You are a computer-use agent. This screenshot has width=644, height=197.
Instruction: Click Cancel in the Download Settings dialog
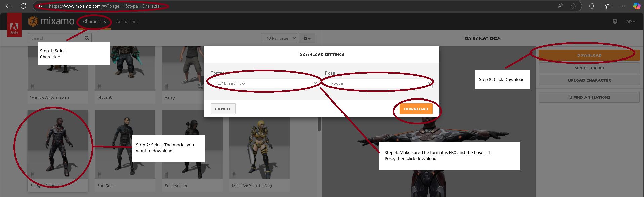223,109
